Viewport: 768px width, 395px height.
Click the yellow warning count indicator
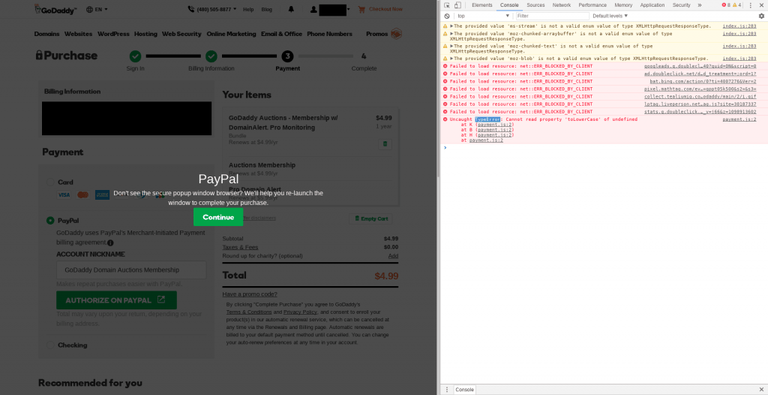tap(737, 5)
